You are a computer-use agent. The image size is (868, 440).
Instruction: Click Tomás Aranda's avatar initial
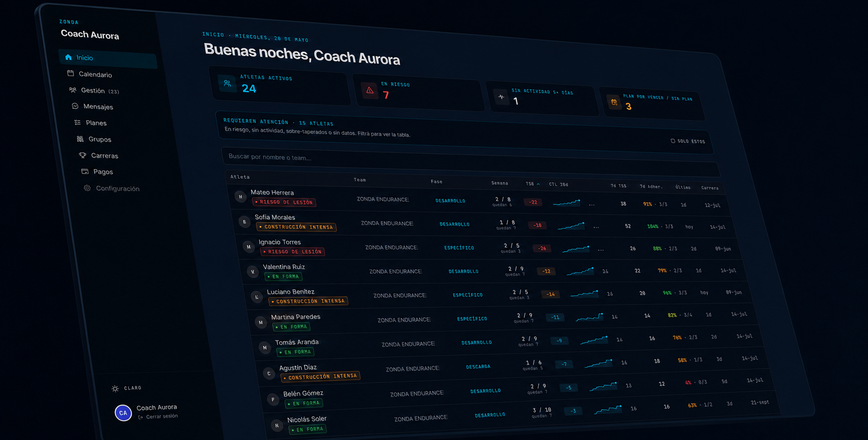[x=265, y=347]
